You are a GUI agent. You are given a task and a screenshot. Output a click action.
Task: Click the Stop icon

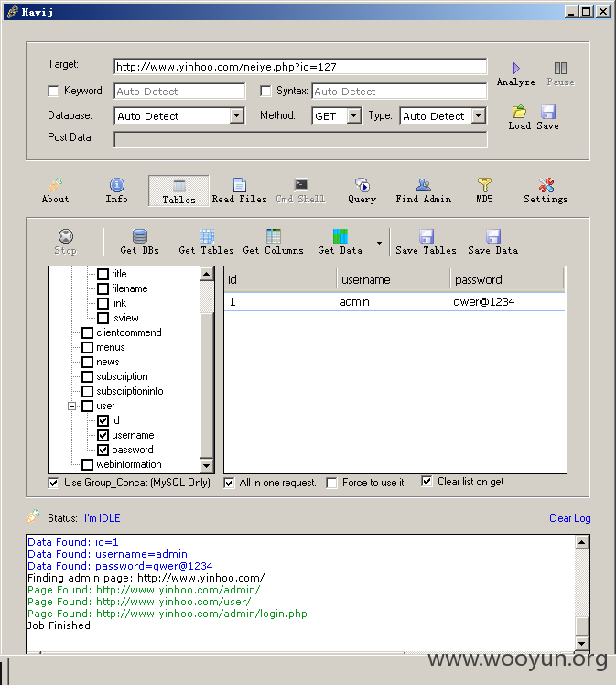coord(66,236)
